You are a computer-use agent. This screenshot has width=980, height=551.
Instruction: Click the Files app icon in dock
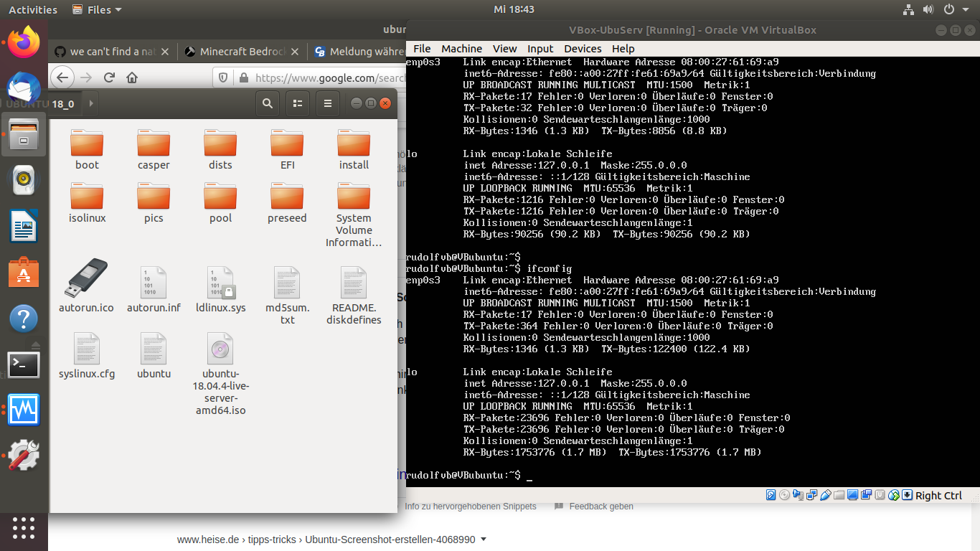tap(24, 134)
